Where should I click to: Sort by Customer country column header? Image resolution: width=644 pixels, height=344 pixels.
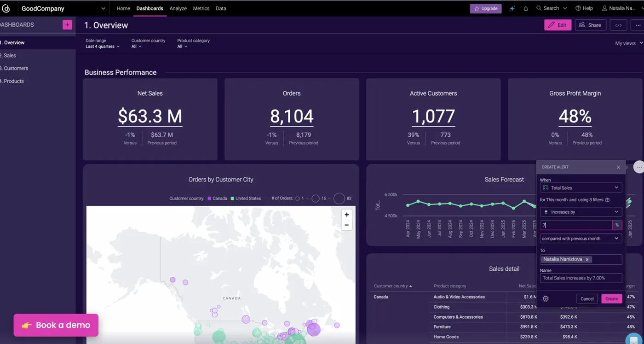pyautogui.click(x=393, y=286)
